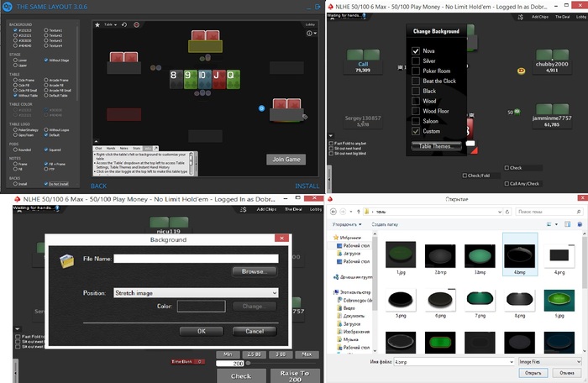Open the help icon in file dialog
The height and width of the screenshot is (383, 588).
pyautogui.click(x=580, y=224)
